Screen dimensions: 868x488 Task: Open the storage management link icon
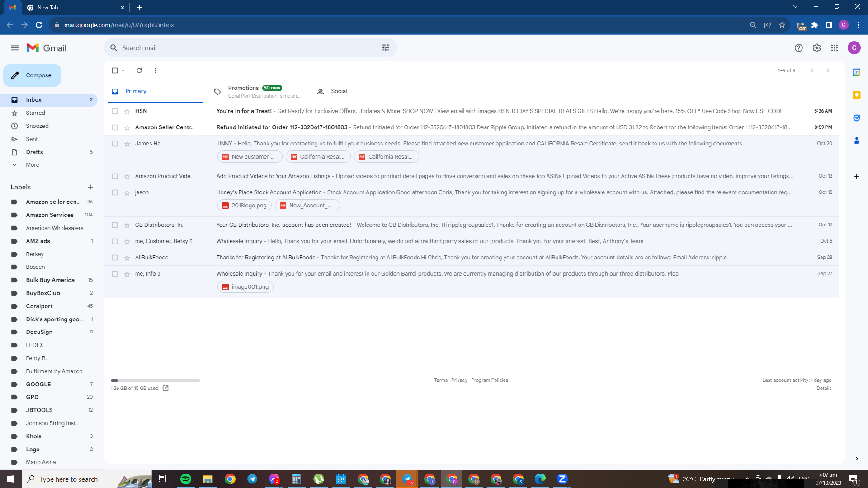click(165, 389)
